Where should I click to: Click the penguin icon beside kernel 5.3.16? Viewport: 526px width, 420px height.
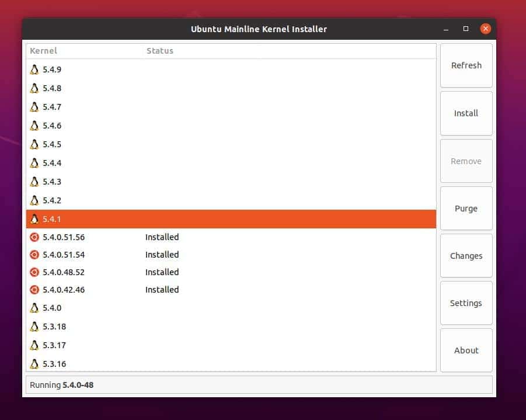point(34,363)
